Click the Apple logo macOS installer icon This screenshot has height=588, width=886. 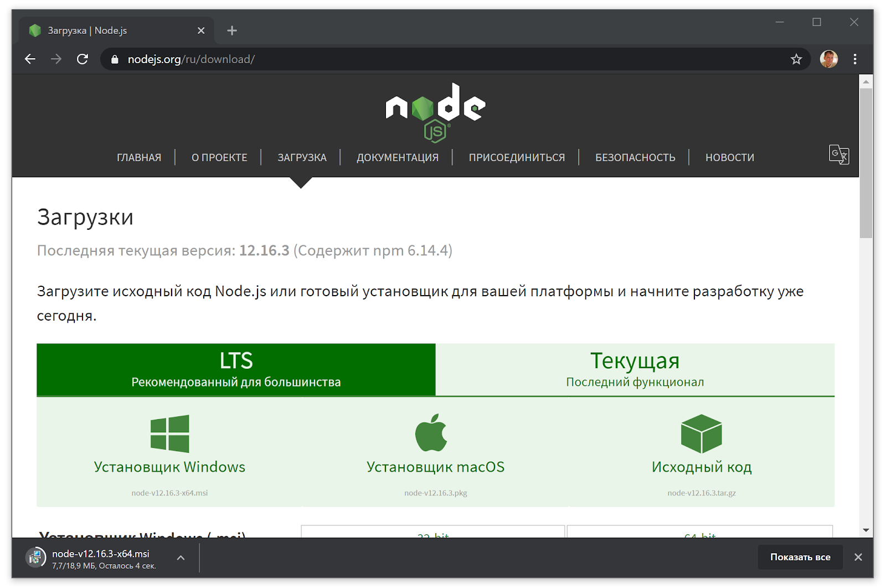point(431,432)
